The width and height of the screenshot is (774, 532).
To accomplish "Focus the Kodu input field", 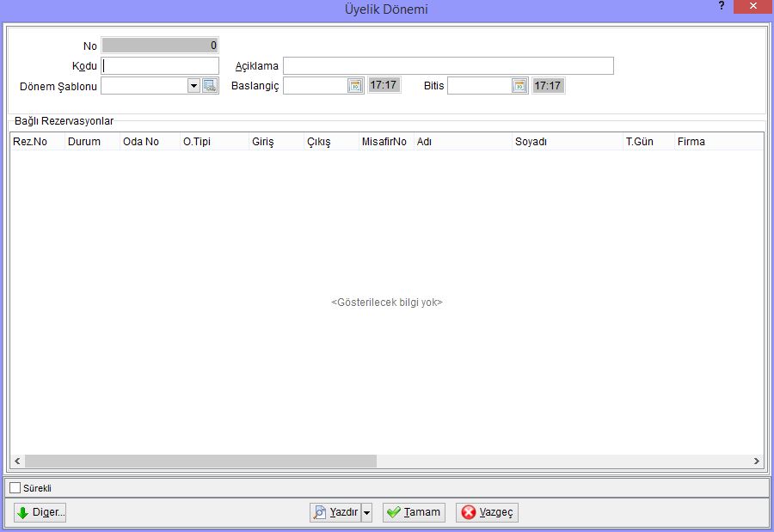I will point(160,65).
